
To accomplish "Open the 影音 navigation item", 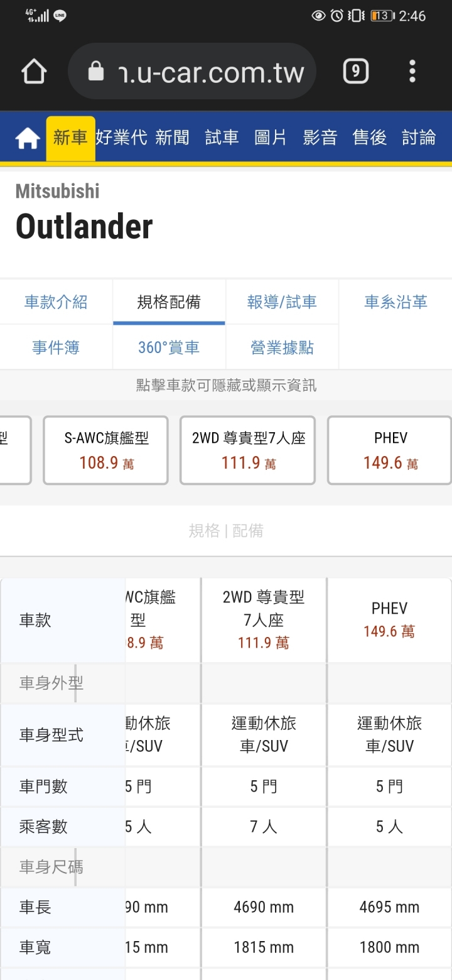I will click(x=320, y=138).
